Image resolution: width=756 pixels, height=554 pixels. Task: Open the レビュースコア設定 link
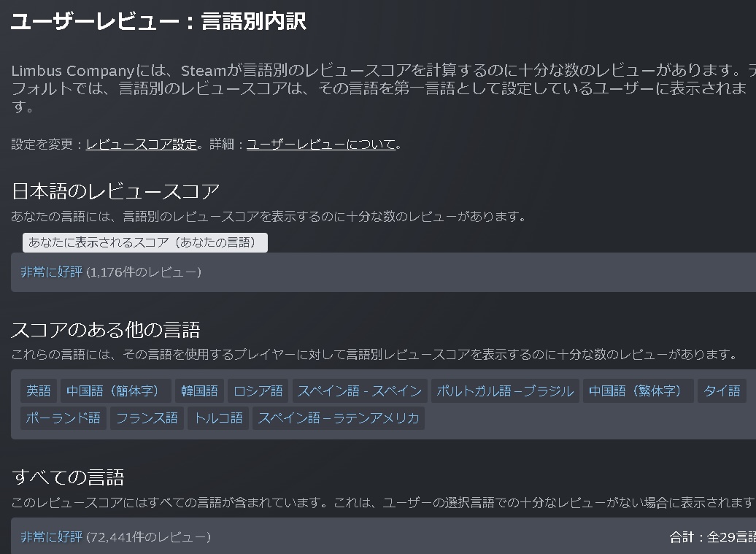142,145
